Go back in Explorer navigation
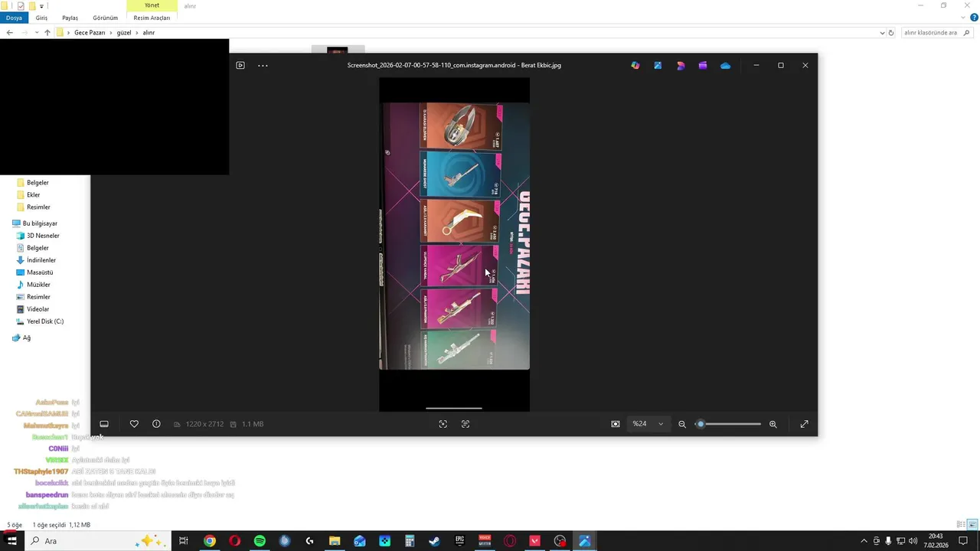 point(9,33)
